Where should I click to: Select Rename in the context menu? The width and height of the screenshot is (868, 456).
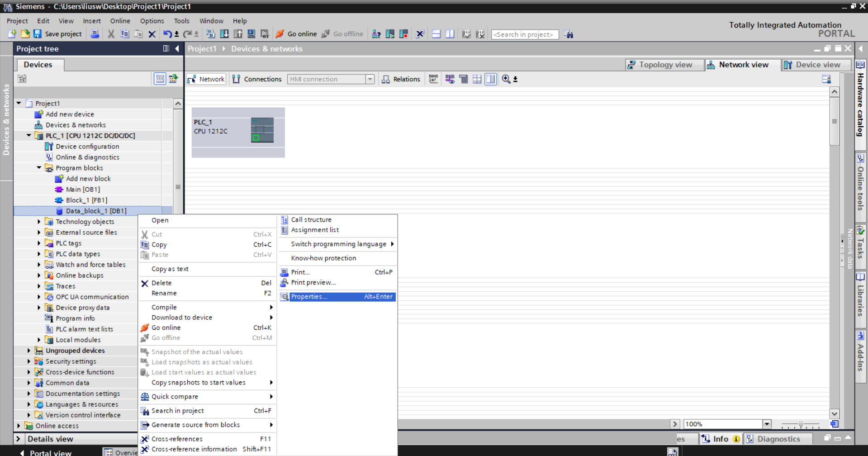207,293
